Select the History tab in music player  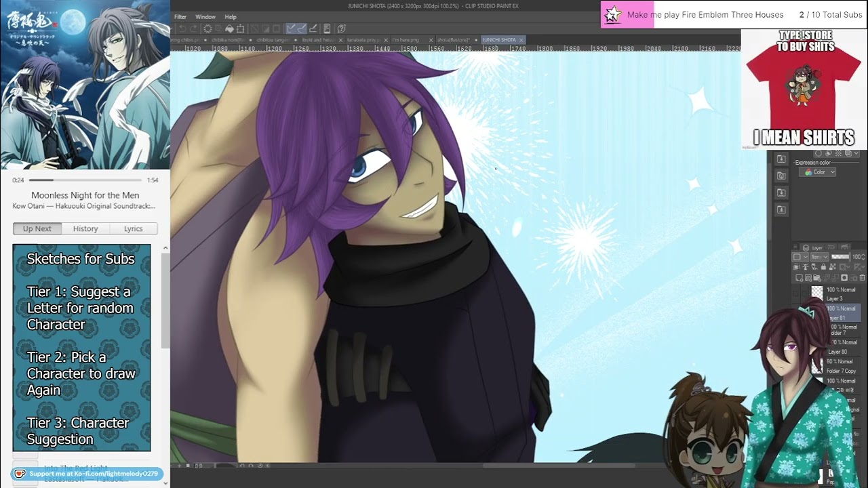(85, 228)
